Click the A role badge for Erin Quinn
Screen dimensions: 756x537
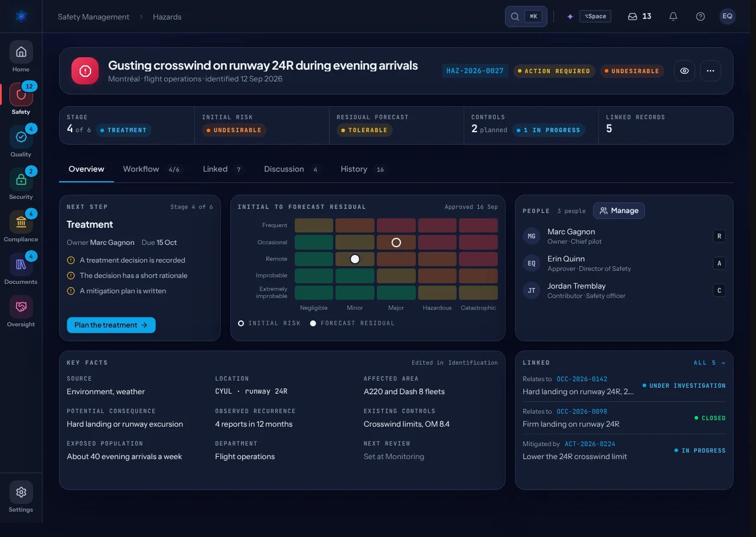(719, 263)
